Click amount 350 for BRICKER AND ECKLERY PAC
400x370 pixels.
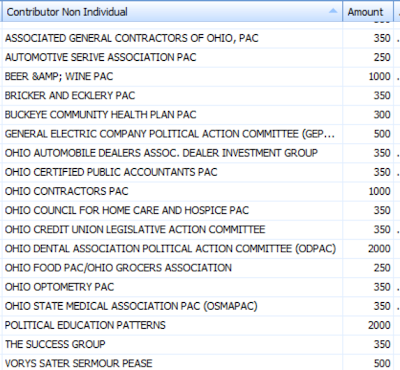[382, 96]
